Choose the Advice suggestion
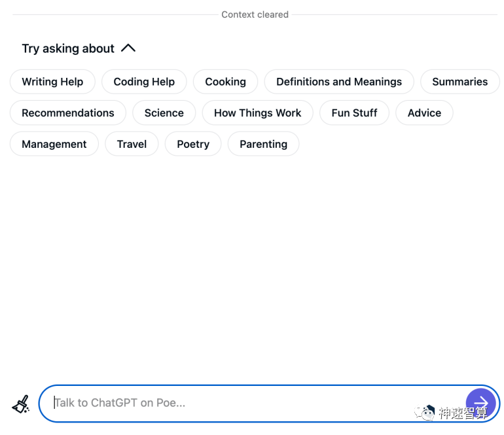 (424, 113)
